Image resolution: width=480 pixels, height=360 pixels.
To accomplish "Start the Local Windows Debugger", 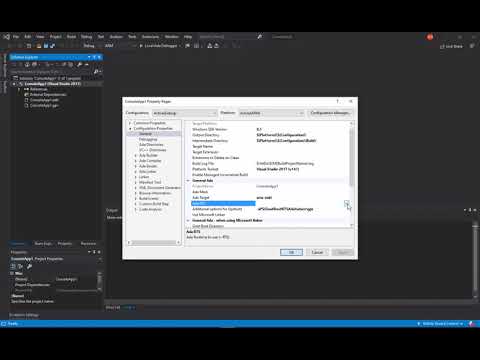I will coord(158,46).
